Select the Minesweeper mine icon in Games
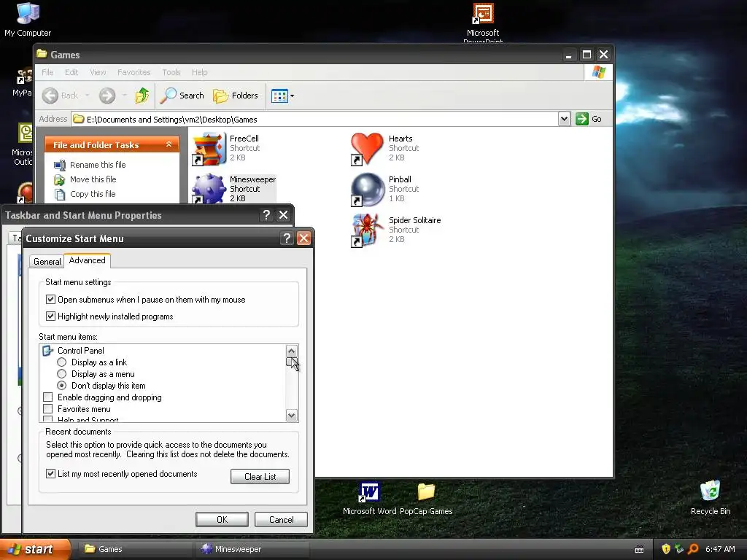The width and height of the screenshot is (747, 560). (209, 189)
